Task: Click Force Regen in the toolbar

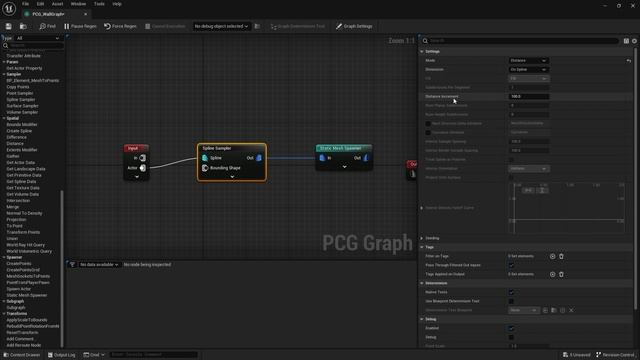Action: coord(120,26)
